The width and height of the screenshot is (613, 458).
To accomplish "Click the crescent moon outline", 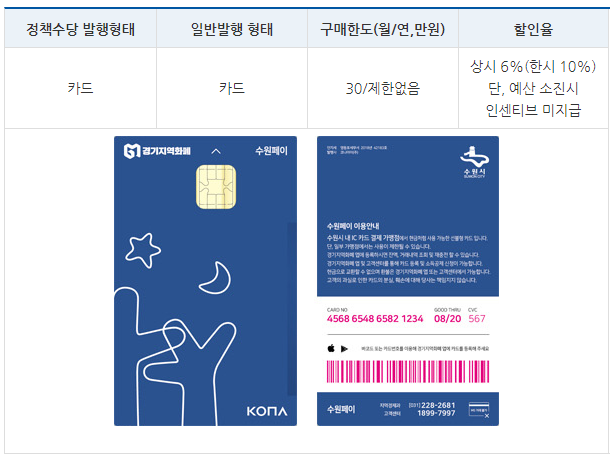I will 215,278.
